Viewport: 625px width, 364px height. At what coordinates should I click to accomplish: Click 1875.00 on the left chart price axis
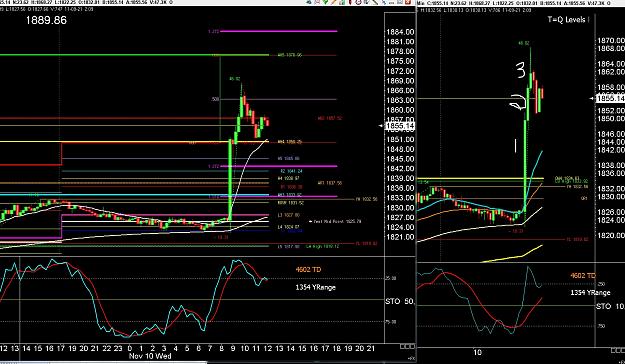[400, 61]
